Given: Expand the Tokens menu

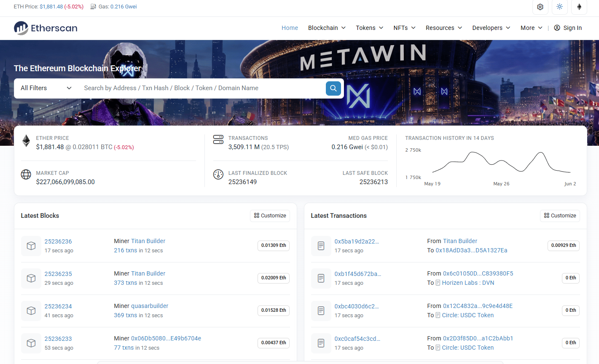Looking at the screenshot, I should [370, 28].
